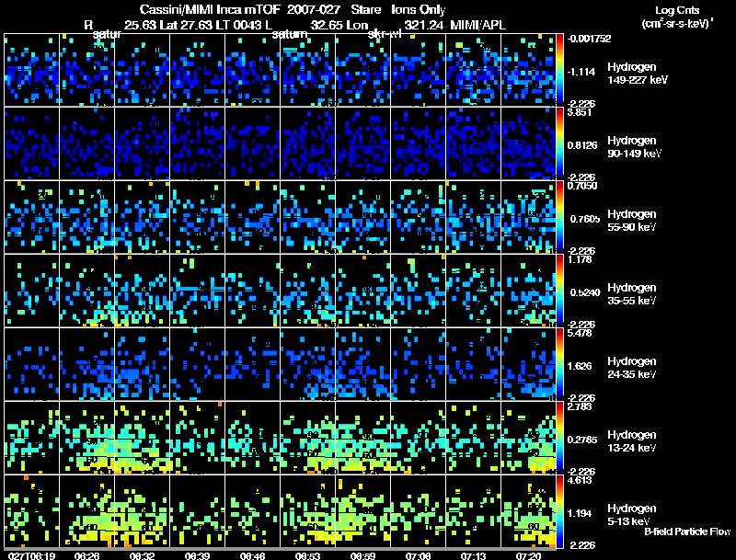Click the '1.194' colorbar value
Image resolution: width=736 pixels, height=560 pixels.
pos(580,514)
